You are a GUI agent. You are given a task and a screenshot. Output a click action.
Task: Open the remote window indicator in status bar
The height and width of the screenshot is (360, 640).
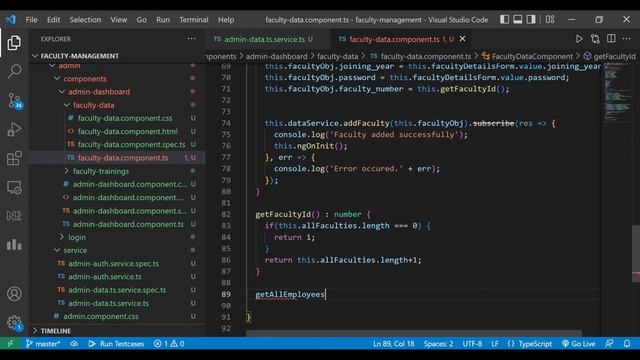point(10,344)
